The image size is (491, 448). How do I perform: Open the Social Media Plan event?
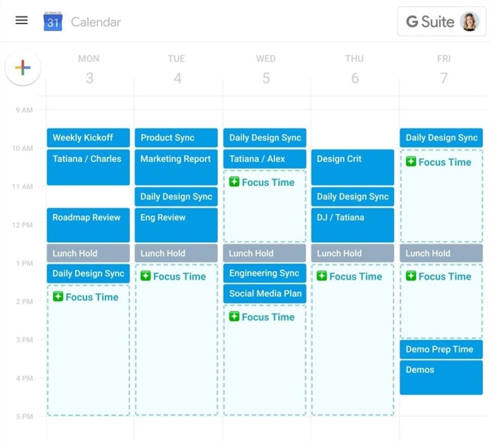(x=265, y=293)
